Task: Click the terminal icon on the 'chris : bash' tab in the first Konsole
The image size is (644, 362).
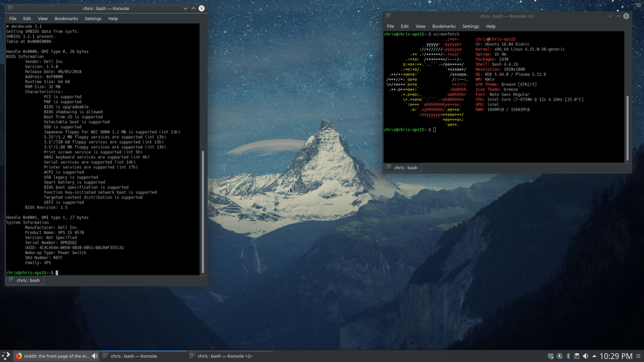Action: click(11, 280)
